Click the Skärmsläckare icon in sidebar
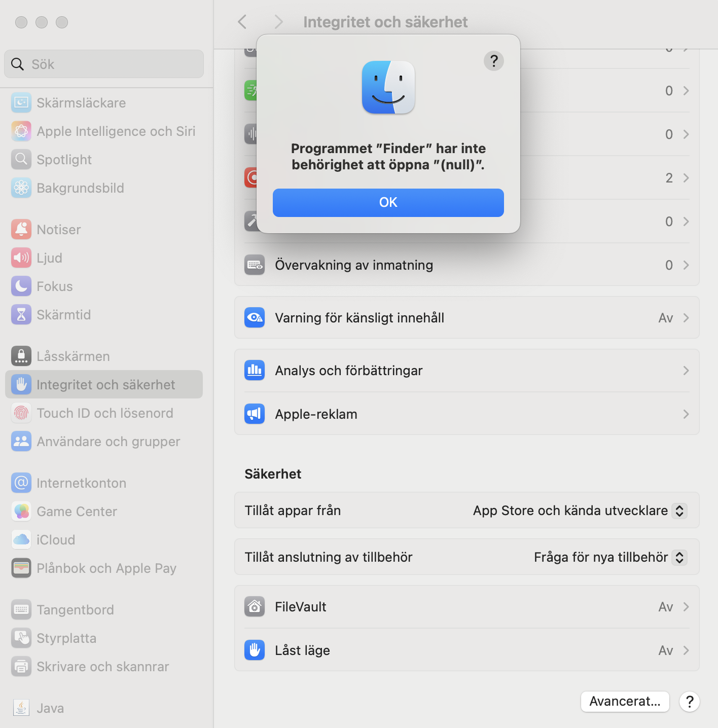The width and height of the screenshot is (718, 728). point(21,103)
